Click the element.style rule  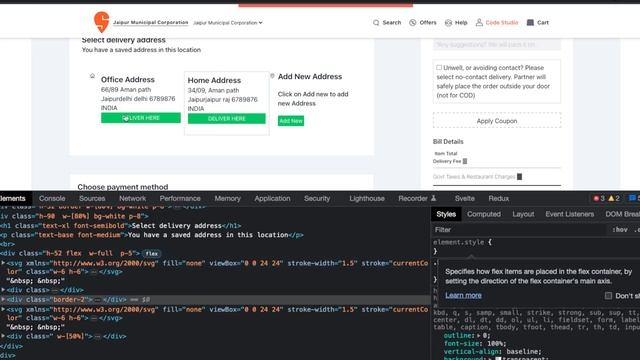[462, 242]
